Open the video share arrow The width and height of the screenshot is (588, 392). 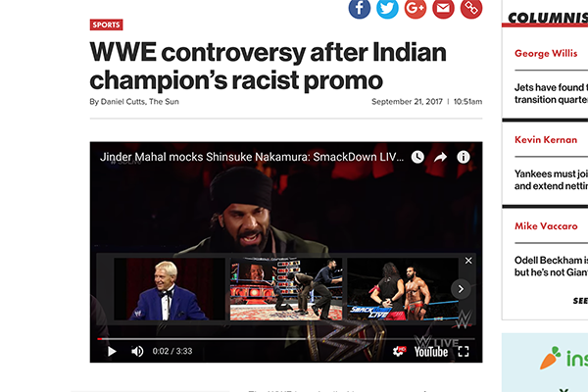tap(441, 157)
